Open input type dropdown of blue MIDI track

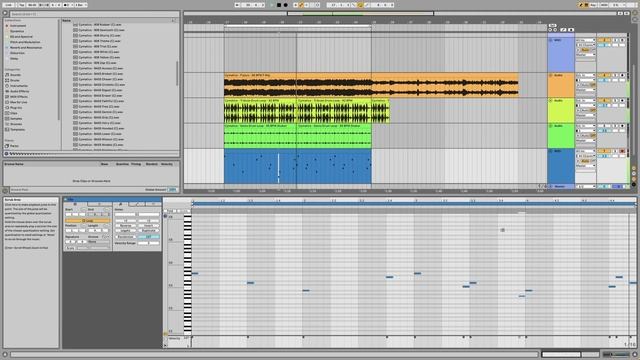(585, 151)
